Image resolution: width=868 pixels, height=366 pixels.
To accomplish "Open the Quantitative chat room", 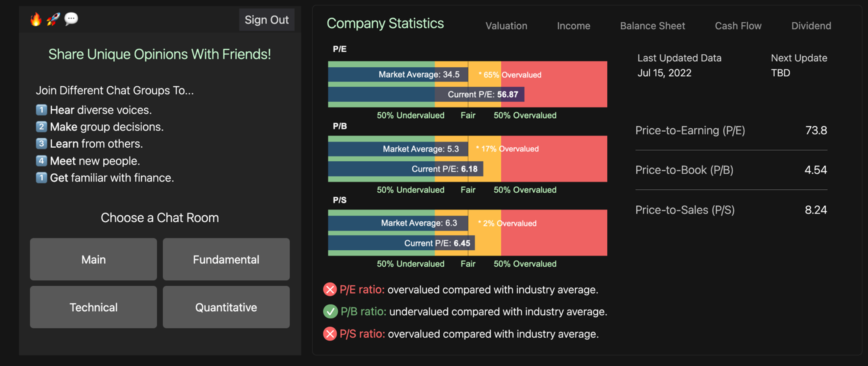I will (226, 307).
